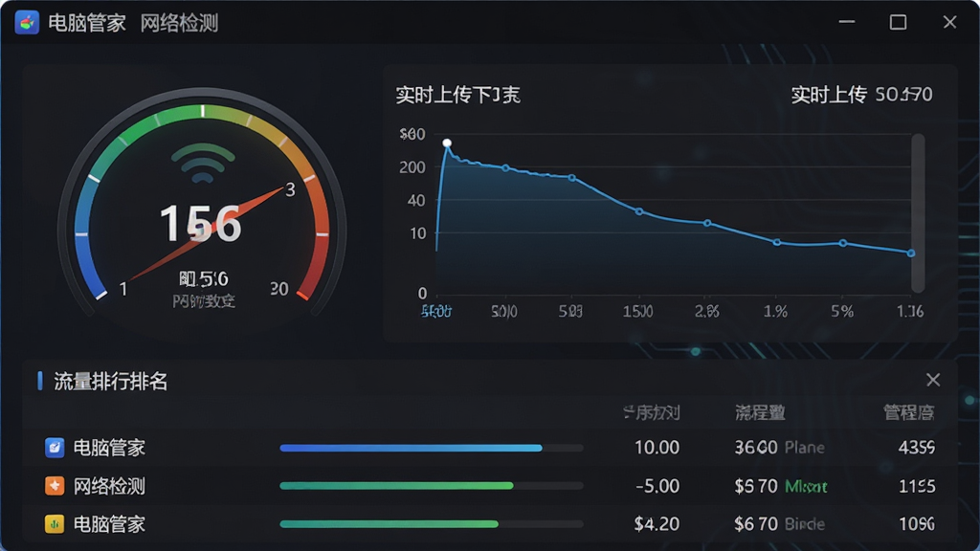Click the last data point on chart line
This screenshot has width=980, height=551.
coord(911,253)
